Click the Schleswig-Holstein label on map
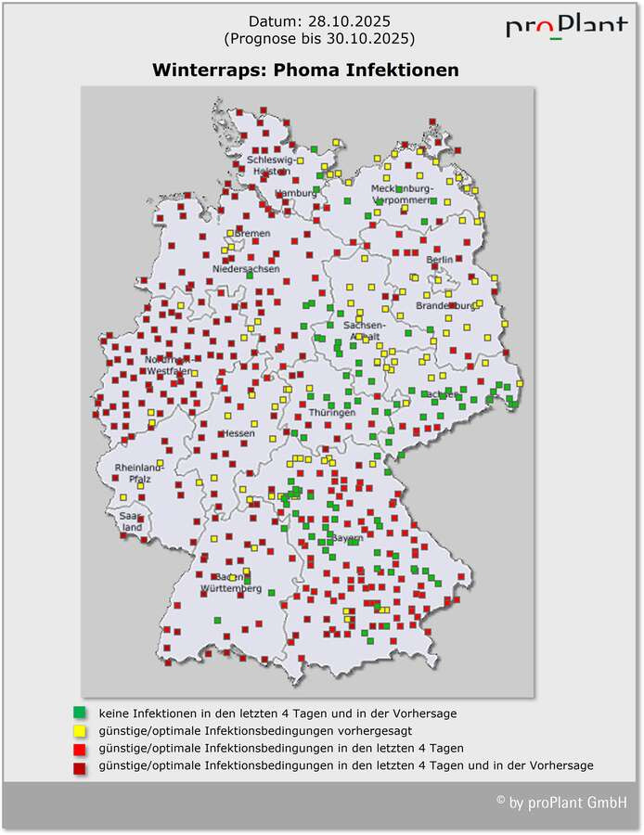644x835 pixels. click(268, 165)
